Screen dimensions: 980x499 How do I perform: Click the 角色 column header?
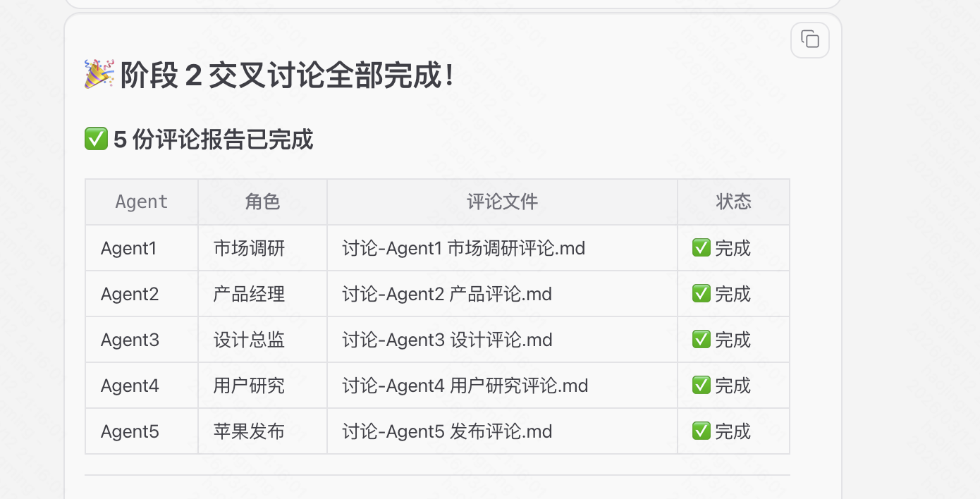click(x=262, y=202)
